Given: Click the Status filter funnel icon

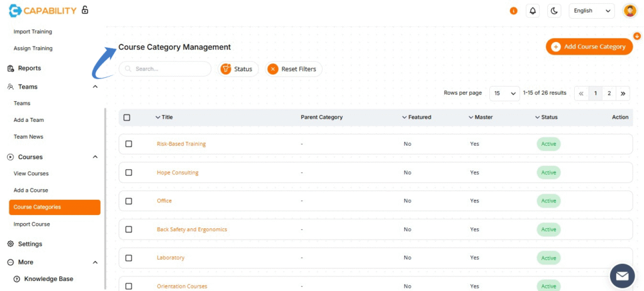Looking at the screenshot, I should pyautogui.click(x=226, y=69).
